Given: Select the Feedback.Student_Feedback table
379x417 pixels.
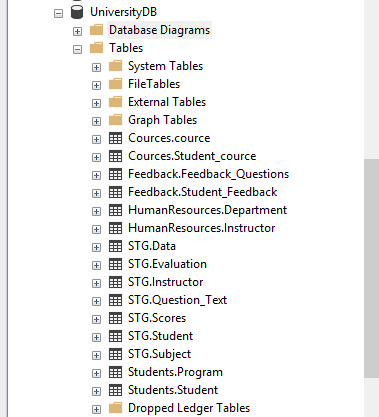Looking at the screenshot, I should coord(202,192).
